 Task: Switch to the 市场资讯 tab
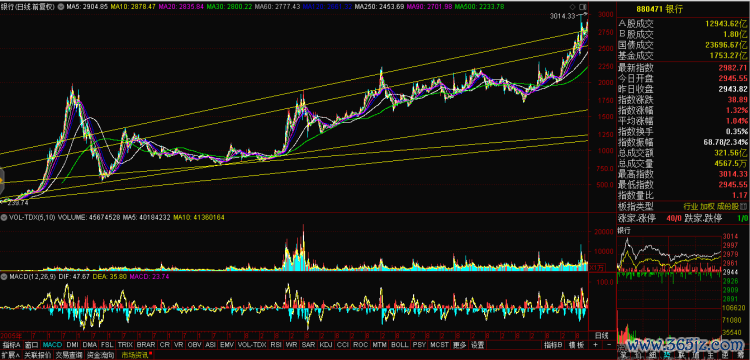click(x=136, y=355)
